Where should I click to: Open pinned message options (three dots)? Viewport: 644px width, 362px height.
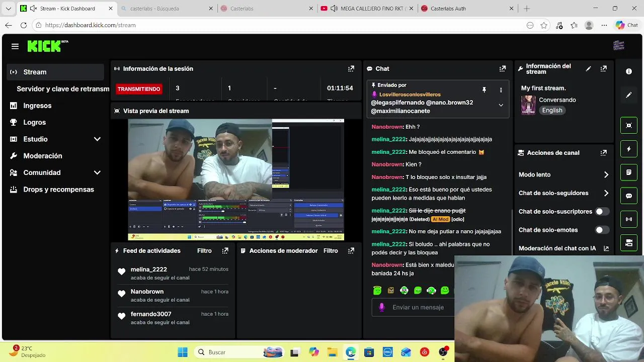pyautogui.click(x=501, y=90)
